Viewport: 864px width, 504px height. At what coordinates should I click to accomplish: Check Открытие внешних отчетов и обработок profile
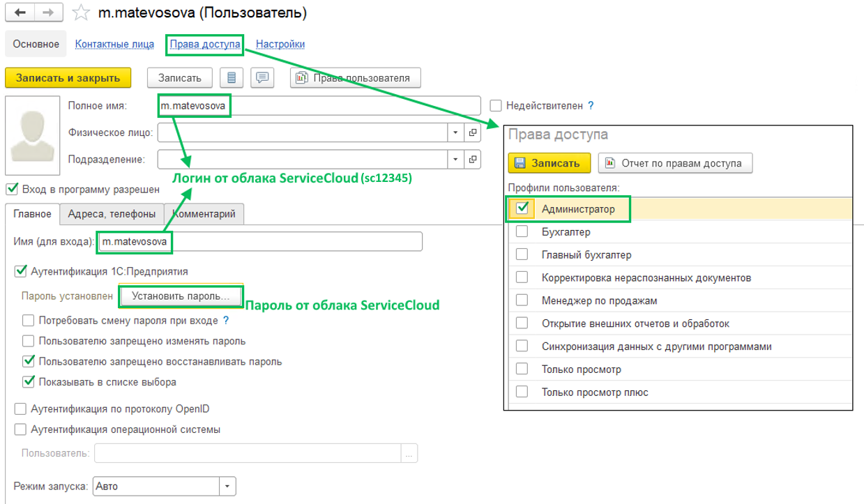pyautogui.click(x=522, y=323)
